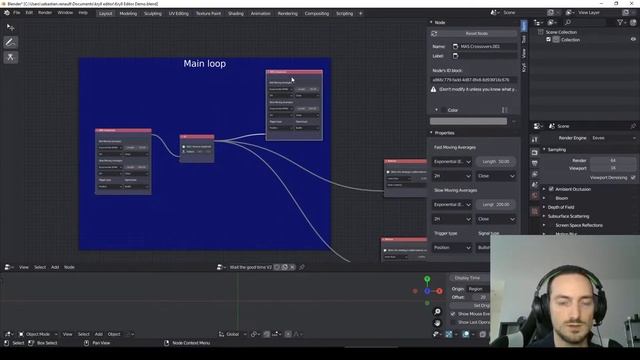
Task: Toggle Ambient Occlusion checkbox
Action: (551, 189)
